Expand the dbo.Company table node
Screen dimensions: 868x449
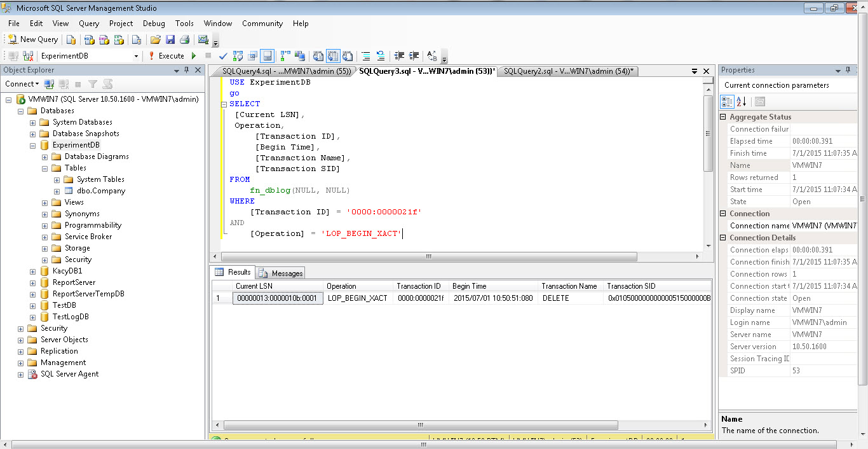57,191
